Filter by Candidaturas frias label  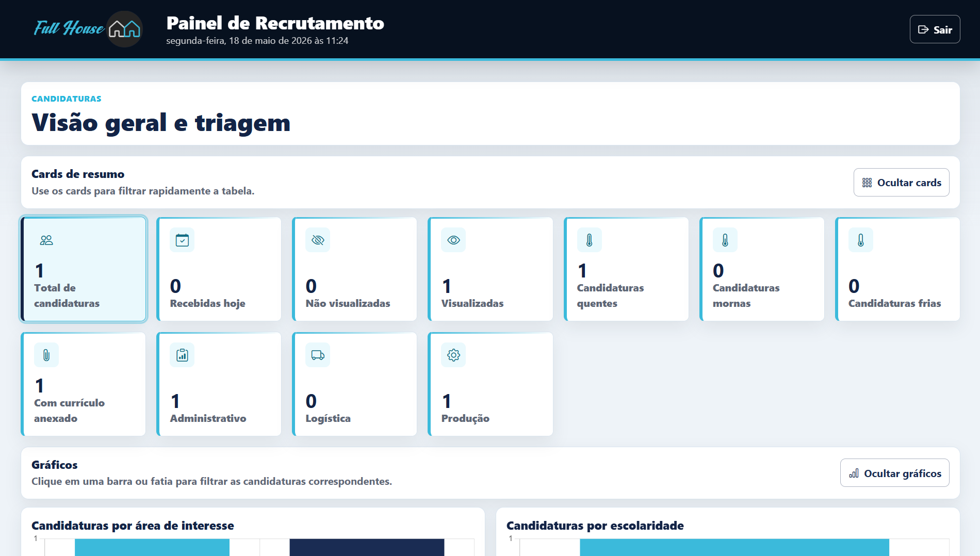tap(894, 303)
